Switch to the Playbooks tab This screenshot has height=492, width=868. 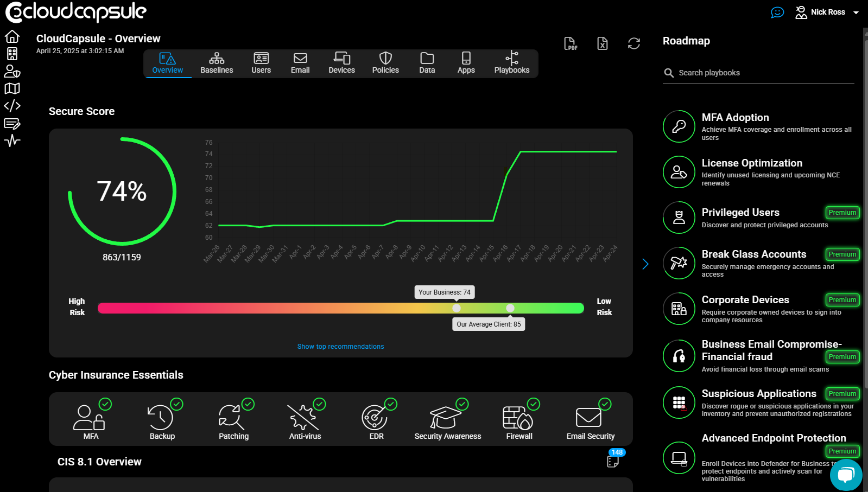512,63
